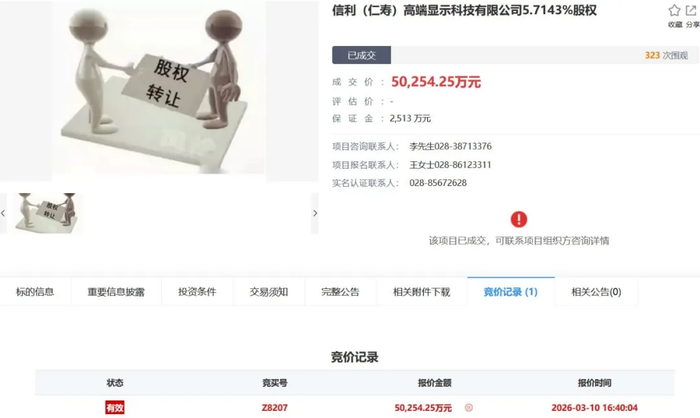
Task: Click the red 有效 status badge
Action: 115,408
